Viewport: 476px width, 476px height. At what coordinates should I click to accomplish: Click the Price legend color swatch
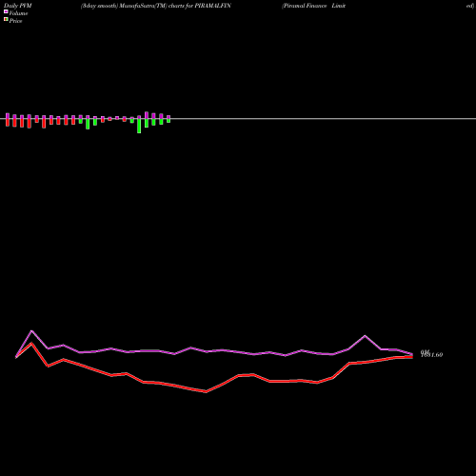pos(6,20)
